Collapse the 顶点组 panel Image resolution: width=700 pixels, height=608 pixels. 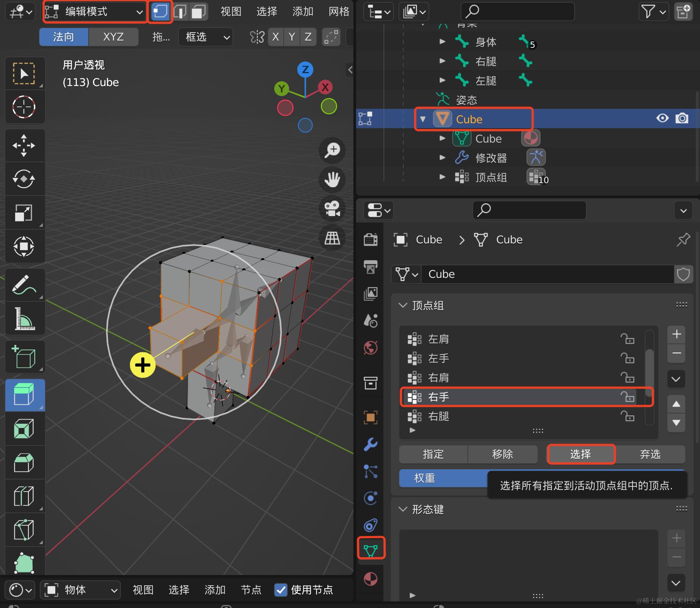(403, 305)
